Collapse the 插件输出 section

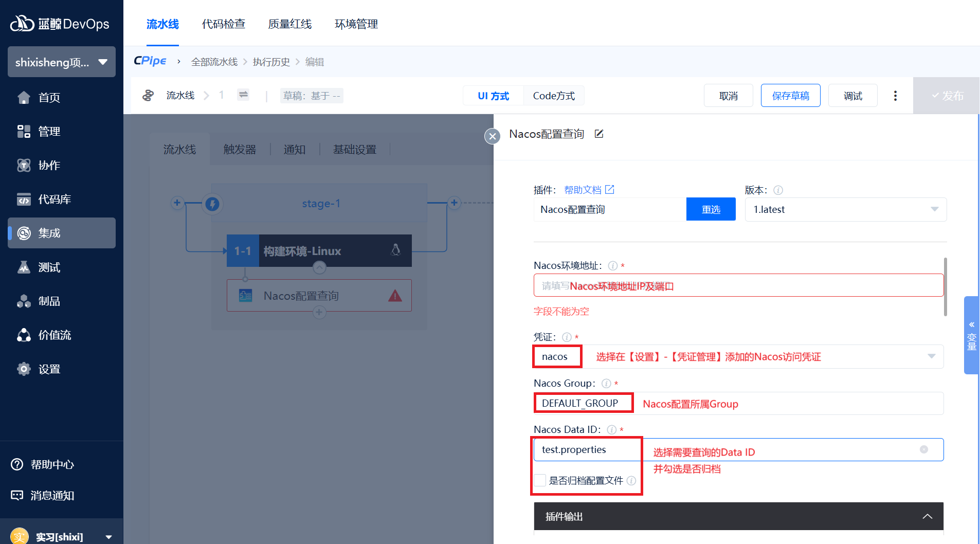click(x=927, y=516)
